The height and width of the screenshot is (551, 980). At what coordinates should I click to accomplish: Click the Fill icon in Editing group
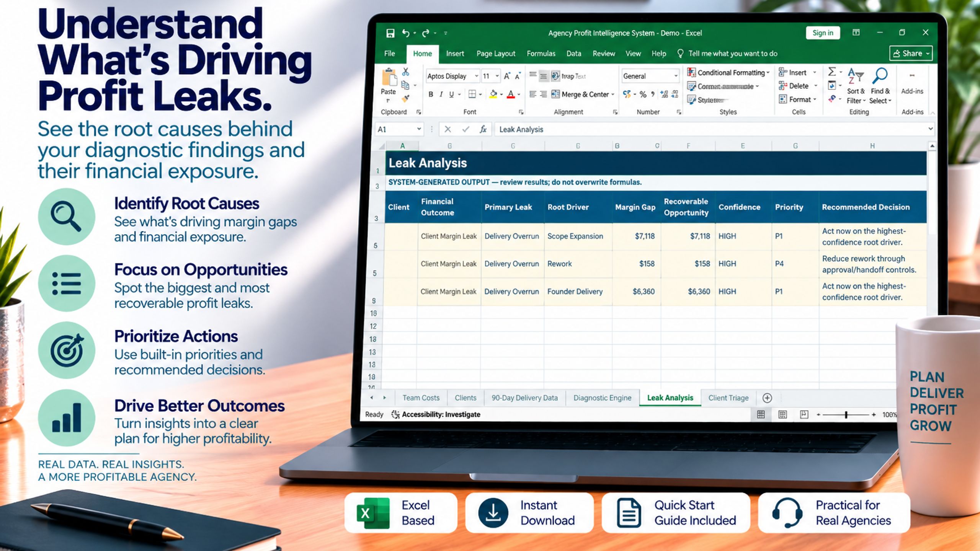click(x=832, y=85)
